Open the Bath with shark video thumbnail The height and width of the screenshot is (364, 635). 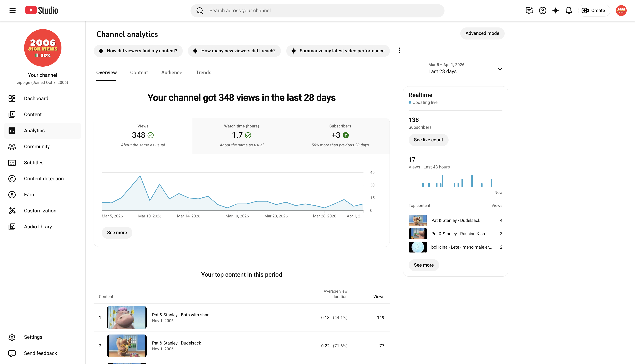(127, 317)
